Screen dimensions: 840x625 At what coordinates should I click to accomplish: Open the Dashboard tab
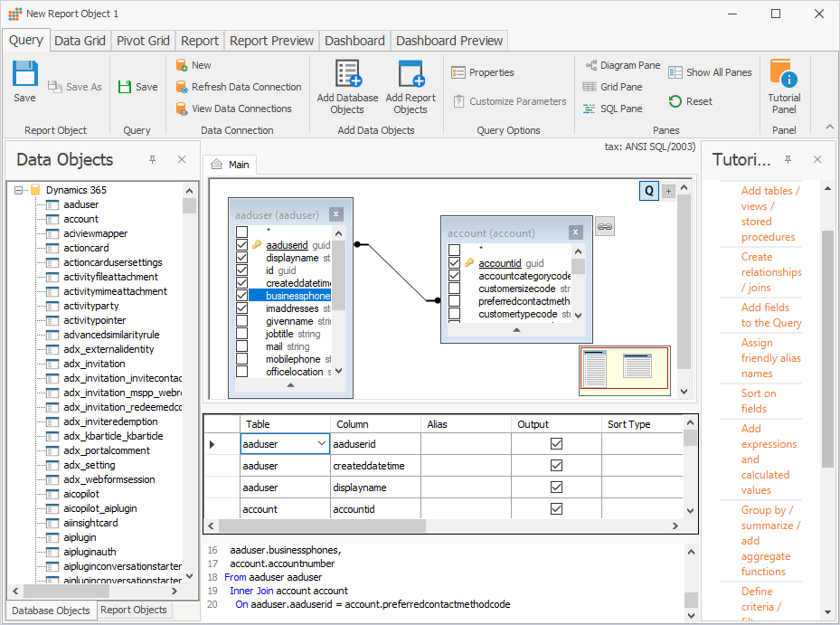pyautogui.click(x=354, y=40)
